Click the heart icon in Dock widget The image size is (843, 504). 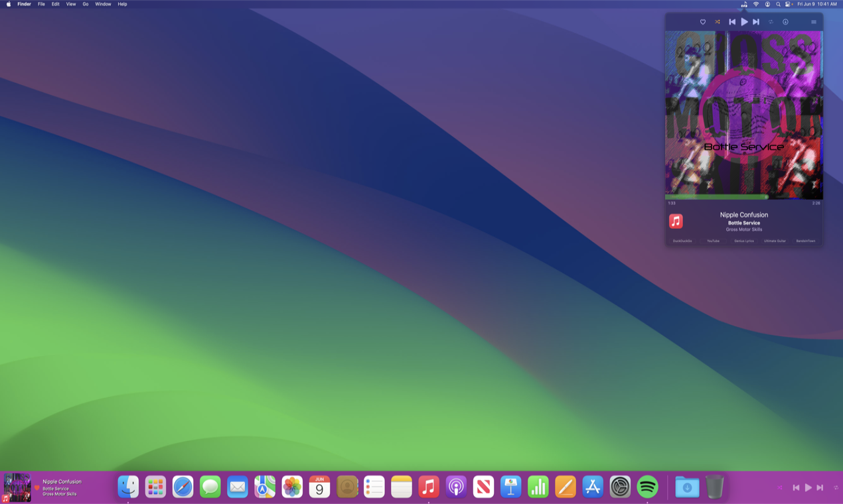(x=37, y=488)
